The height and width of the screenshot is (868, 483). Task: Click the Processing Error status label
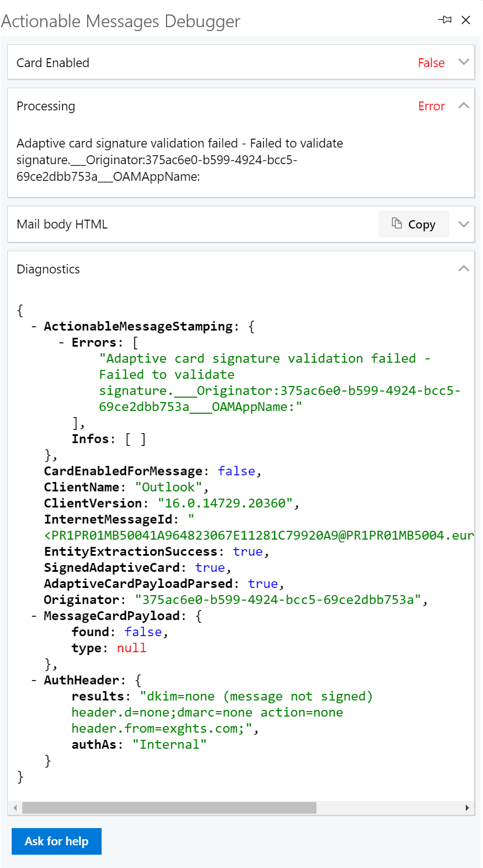[431, 106]
